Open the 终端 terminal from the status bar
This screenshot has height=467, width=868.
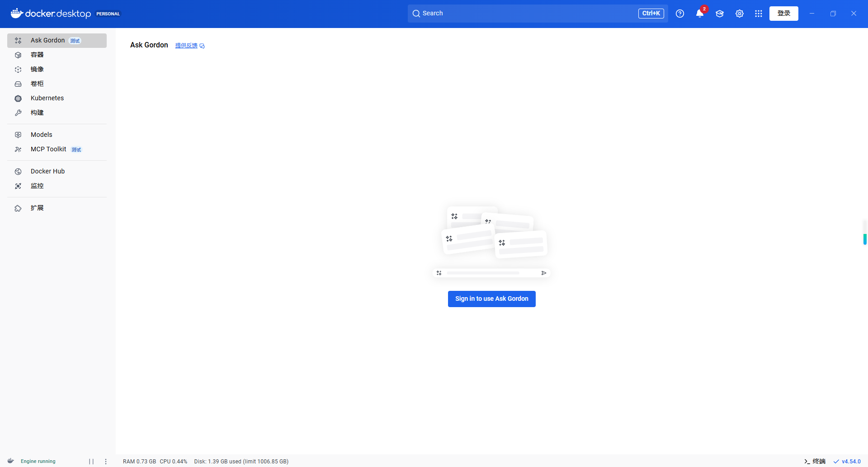pos(815,462)
